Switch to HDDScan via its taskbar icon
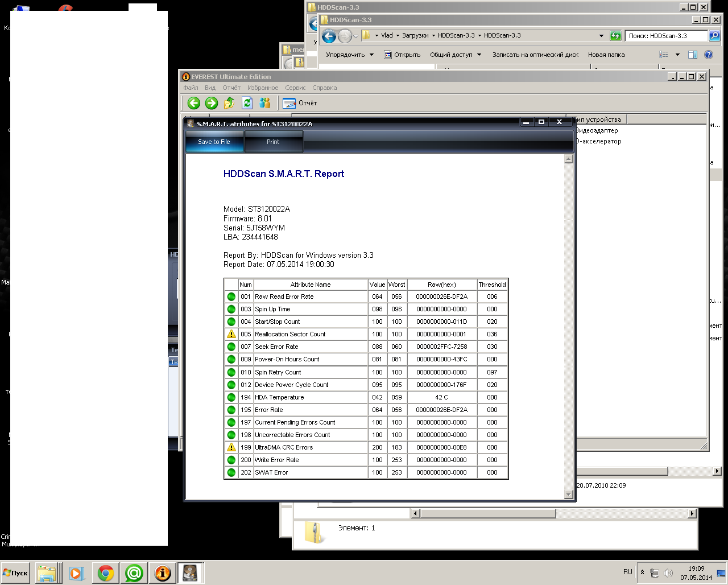The width and height of the screenshot is (728, 585). coord(191,573)
